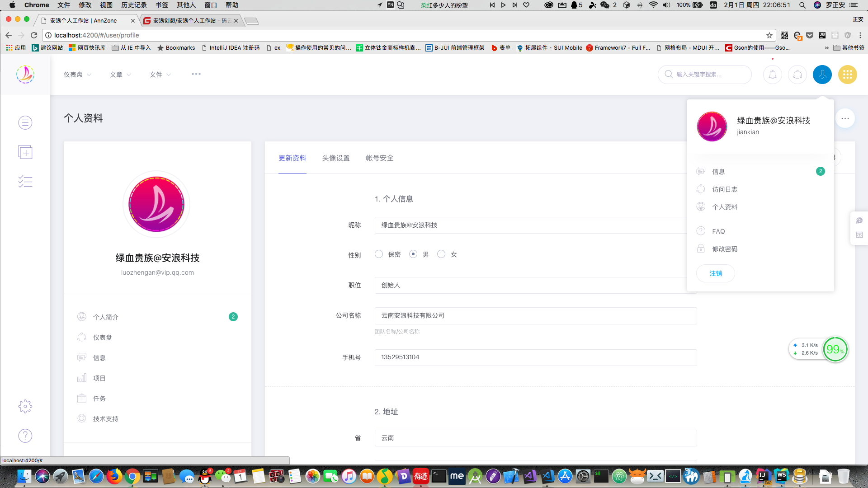Select the 男 gender radio button
868x488 pixels.
413,254
